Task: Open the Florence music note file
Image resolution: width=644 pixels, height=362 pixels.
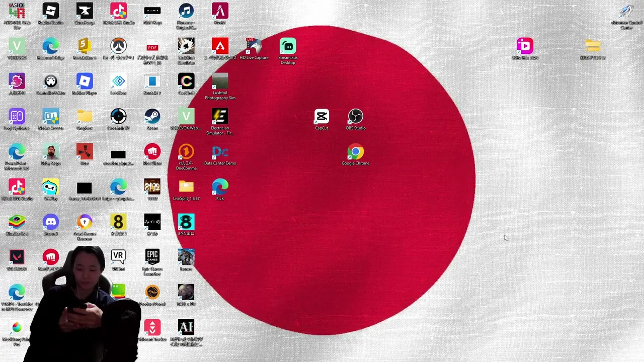Action: click(186, 11)
